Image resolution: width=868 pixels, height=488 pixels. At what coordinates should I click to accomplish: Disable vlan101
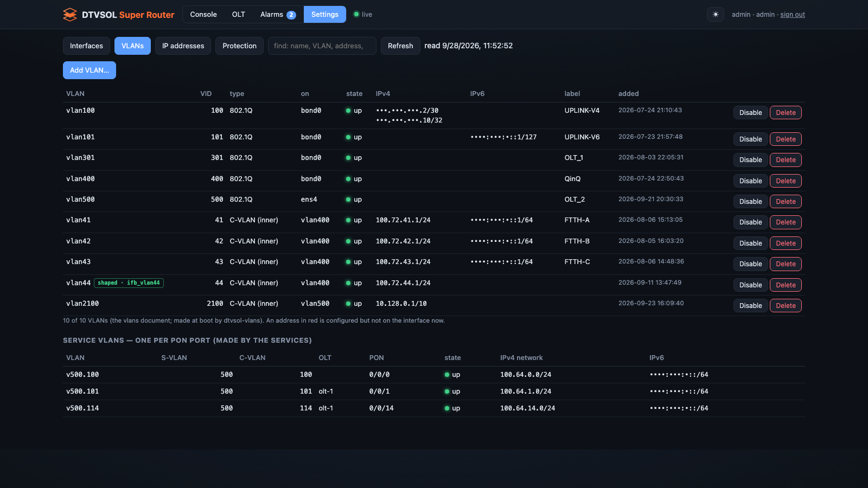751,139
